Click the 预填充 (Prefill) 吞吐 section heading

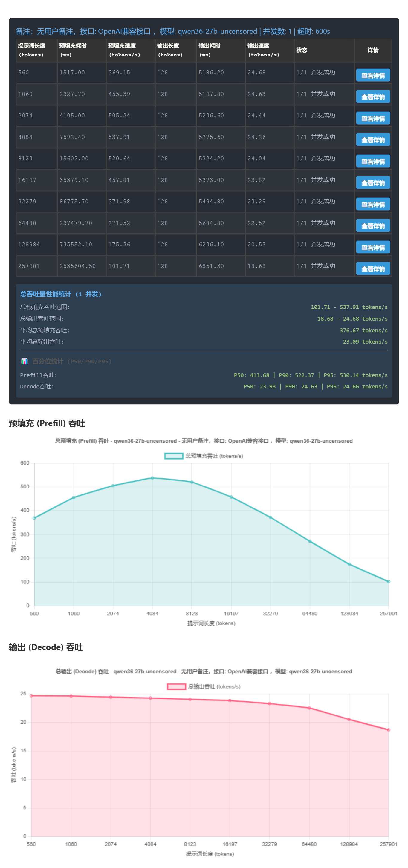[47, 423]
